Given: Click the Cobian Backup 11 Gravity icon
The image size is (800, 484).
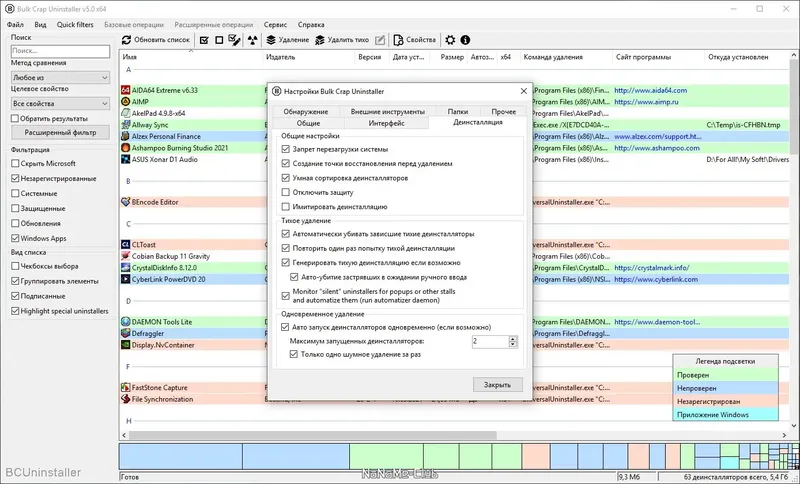Looking at the screenshot, I should (126, 256).
